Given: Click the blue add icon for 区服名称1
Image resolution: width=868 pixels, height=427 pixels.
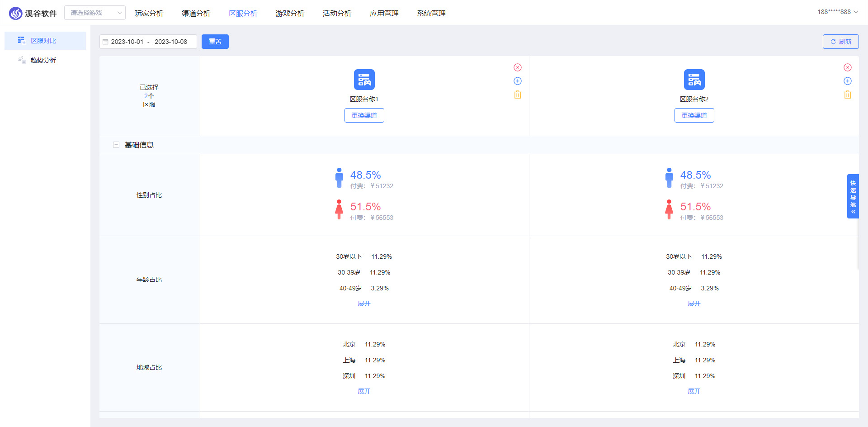Looking at the screenshot, I should click(x=518, y=81).
